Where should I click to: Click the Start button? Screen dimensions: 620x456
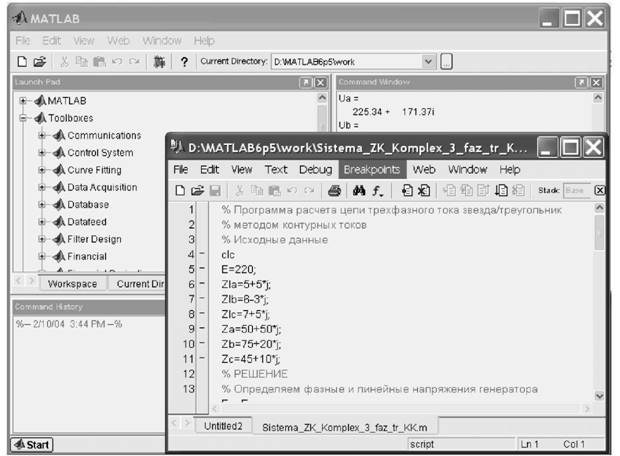coord(32,445)
